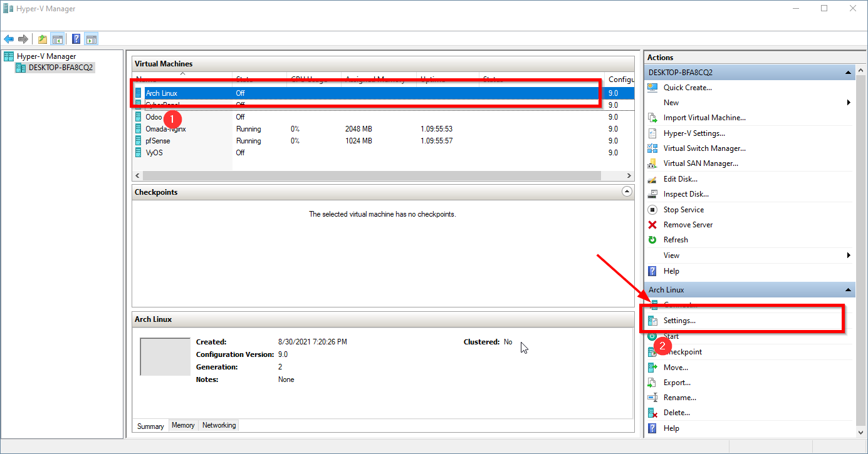Click the Back arrow in the toolbar
868x454 pixels.
pos(9,39)
